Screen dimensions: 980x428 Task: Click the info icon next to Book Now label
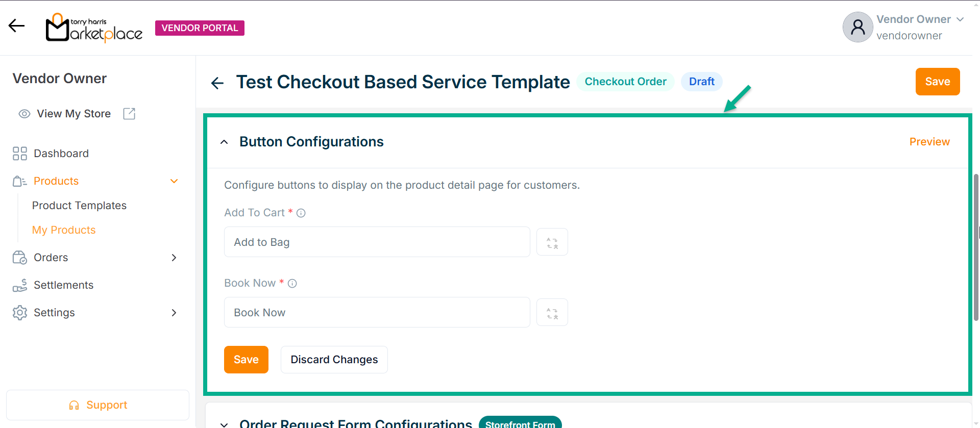292,284
